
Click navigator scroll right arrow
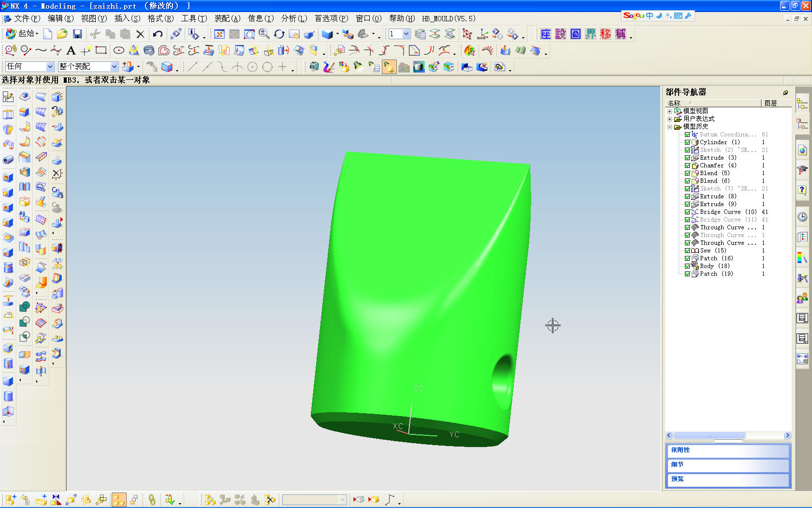(787, 435)
